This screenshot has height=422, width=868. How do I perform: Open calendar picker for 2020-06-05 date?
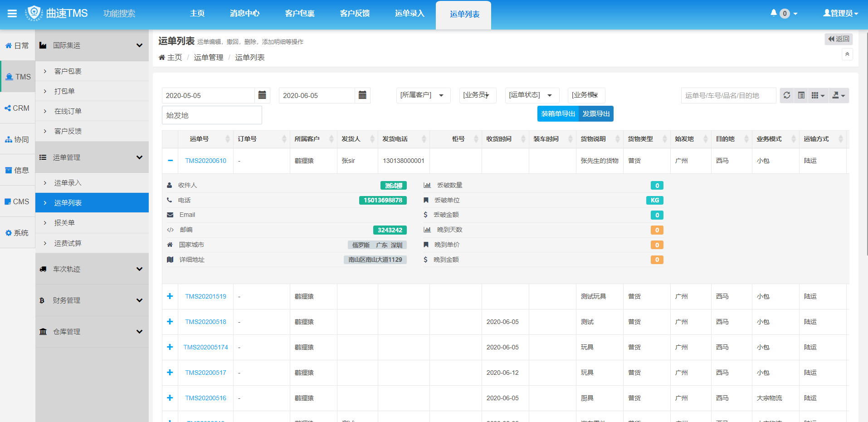coord(362,95)
